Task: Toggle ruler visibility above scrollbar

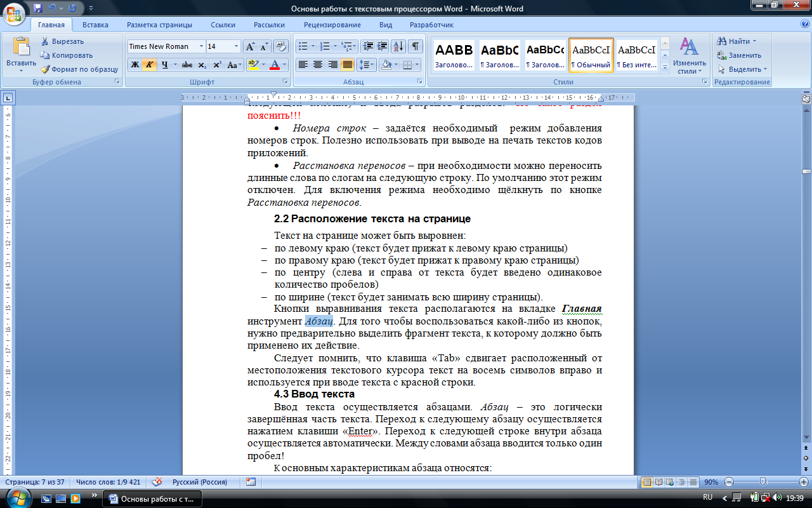Action: pyautogui.click(x=806, y=98)
